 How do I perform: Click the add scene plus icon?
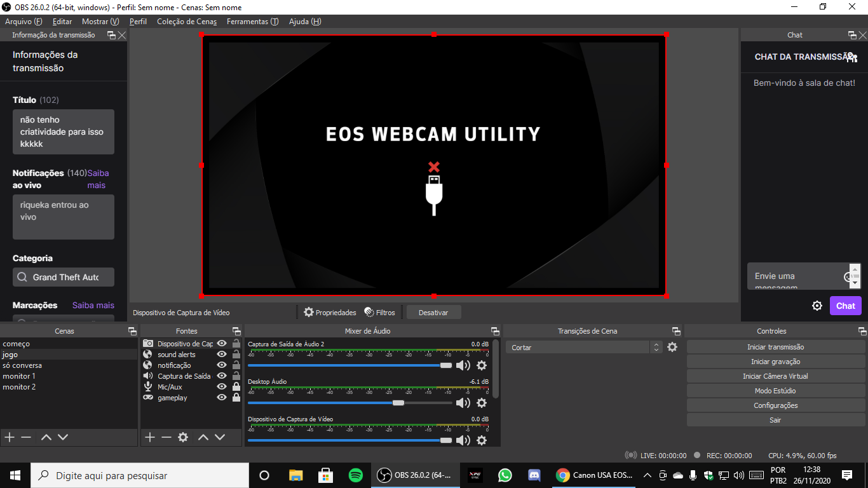coord(10,437)
